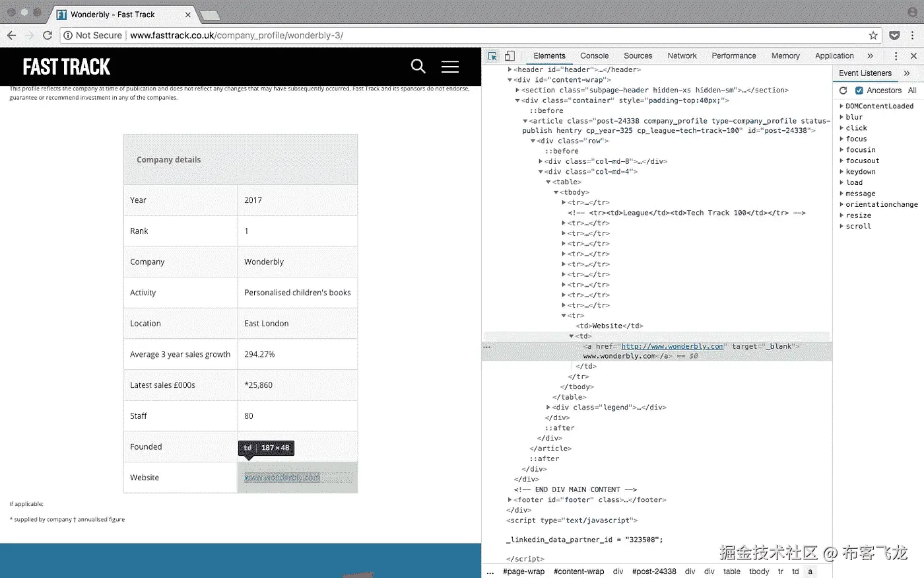
Task: Click the Personalised children's books cell
Action: pyautogui.click(x=298, y=293)
